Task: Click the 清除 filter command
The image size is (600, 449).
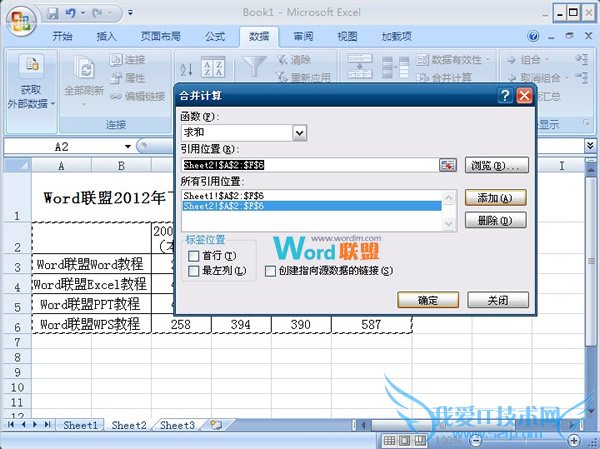Action: 294,60
